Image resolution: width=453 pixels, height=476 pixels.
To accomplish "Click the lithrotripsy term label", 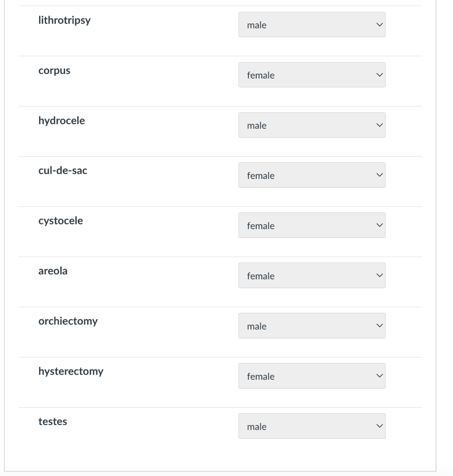I will (64, 21).
